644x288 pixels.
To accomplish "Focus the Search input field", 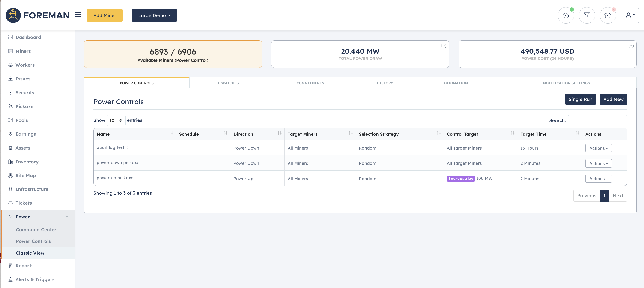I will tap(597, 120).
